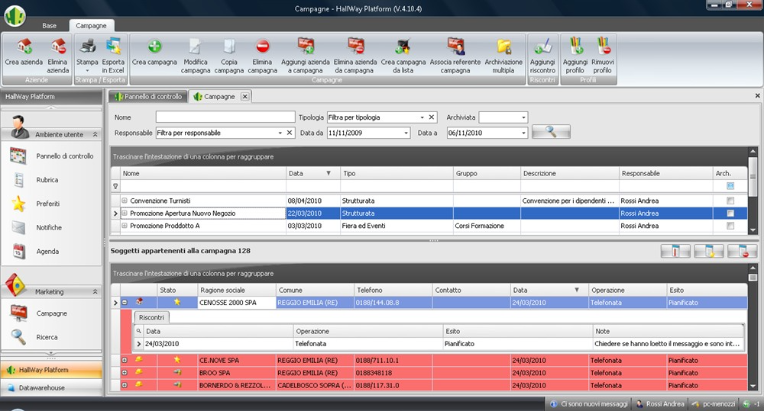Open the Tipologia filter dropdown

pos(422,117)
